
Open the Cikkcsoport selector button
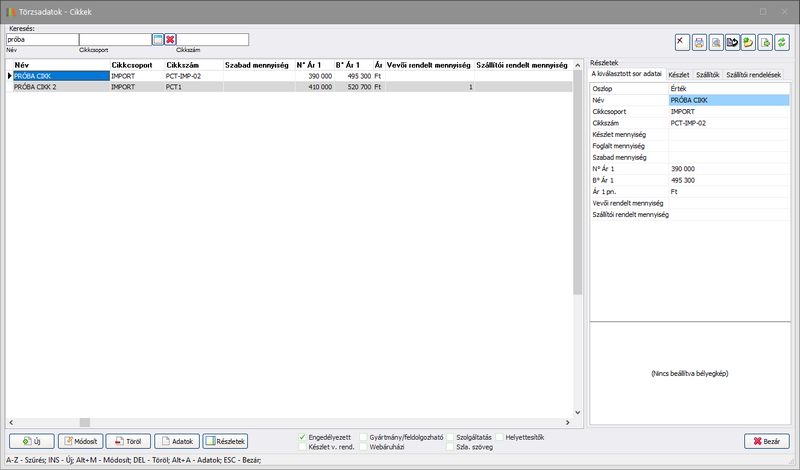tap(157, 39)
